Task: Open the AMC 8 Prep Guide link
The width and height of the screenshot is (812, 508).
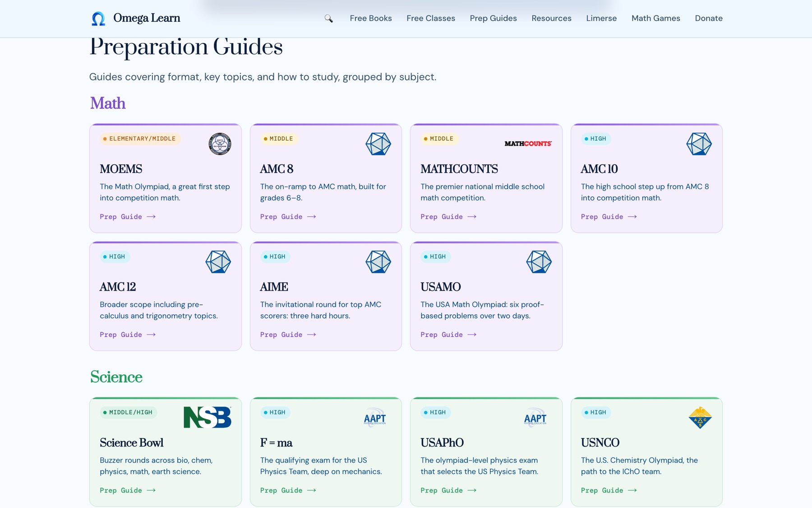Action: [x=288, y=217]
